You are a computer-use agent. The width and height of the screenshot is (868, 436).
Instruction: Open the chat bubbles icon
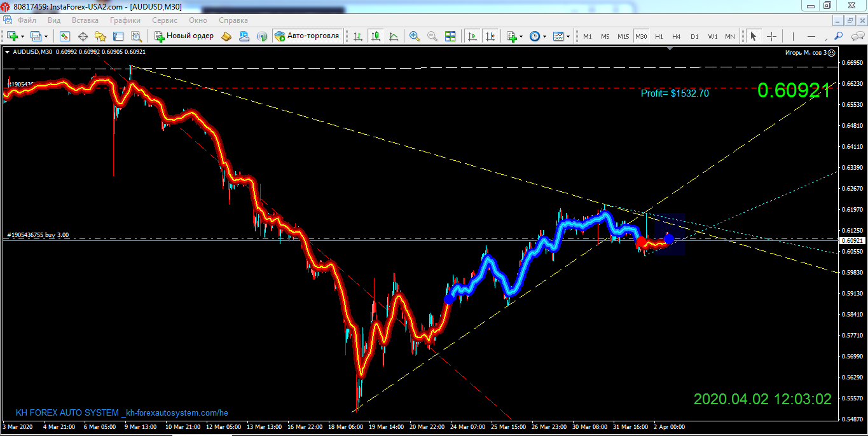pyautogui.click(x=857, y=36)
